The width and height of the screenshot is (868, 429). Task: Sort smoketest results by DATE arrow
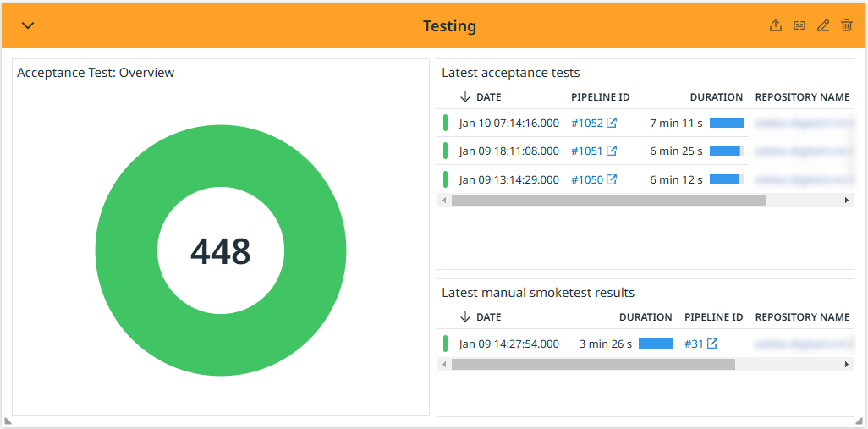point(464,316)
